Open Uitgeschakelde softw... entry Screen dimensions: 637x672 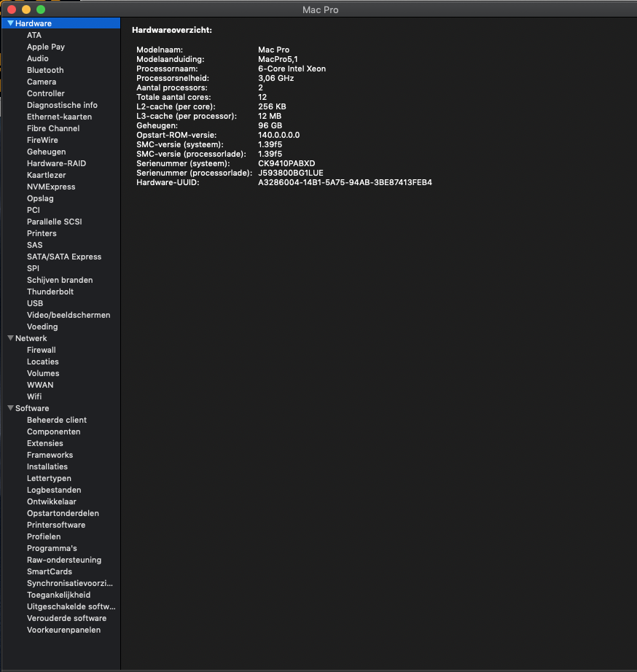(x=71, y=606)
